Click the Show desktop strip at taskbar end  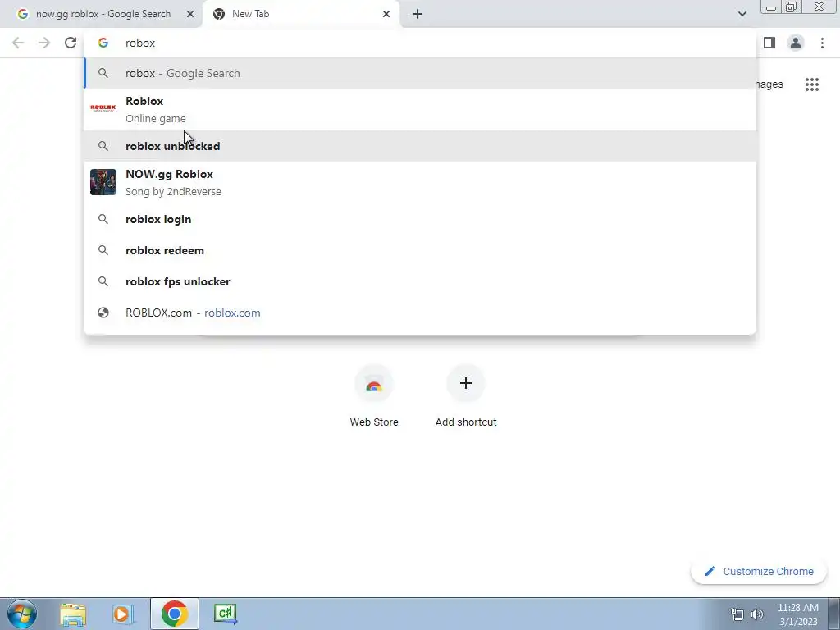(x=834, y=614)
